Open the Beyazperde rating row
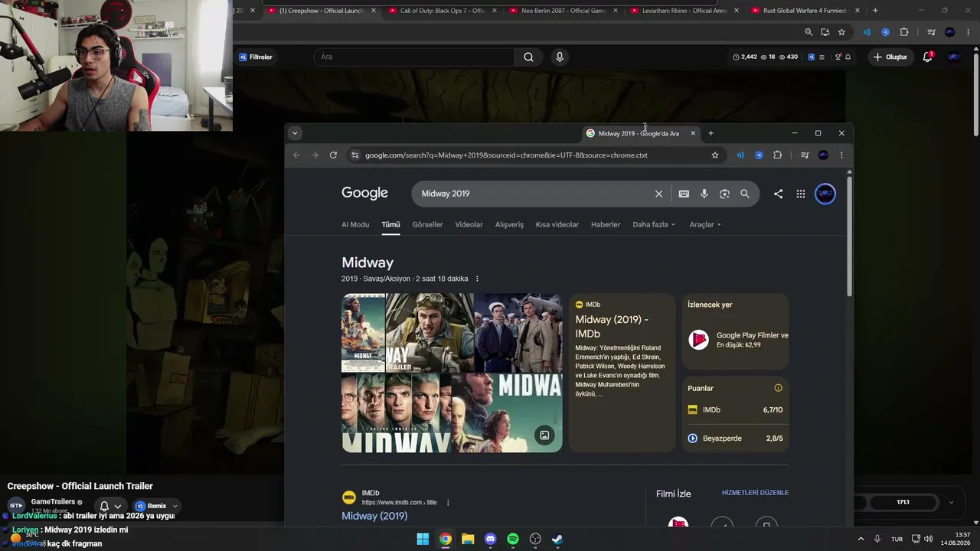 pos(735,439)
